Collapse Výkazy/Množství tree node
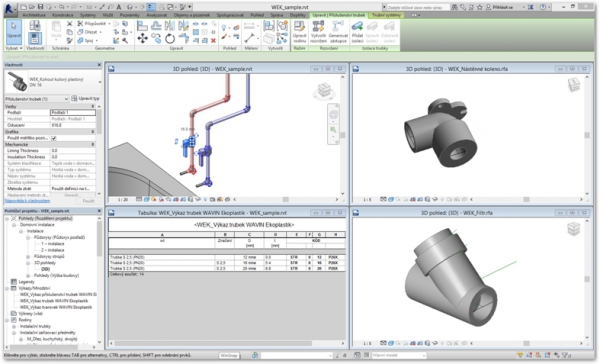The image size is (600, 364). tap(7, 288)
